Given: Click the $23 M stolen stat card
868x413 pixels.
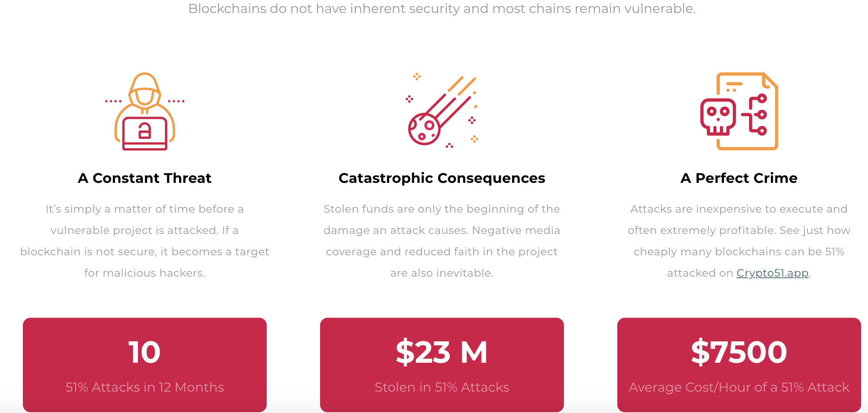Looking at the screenshot, I should click(x=442, y=365).
